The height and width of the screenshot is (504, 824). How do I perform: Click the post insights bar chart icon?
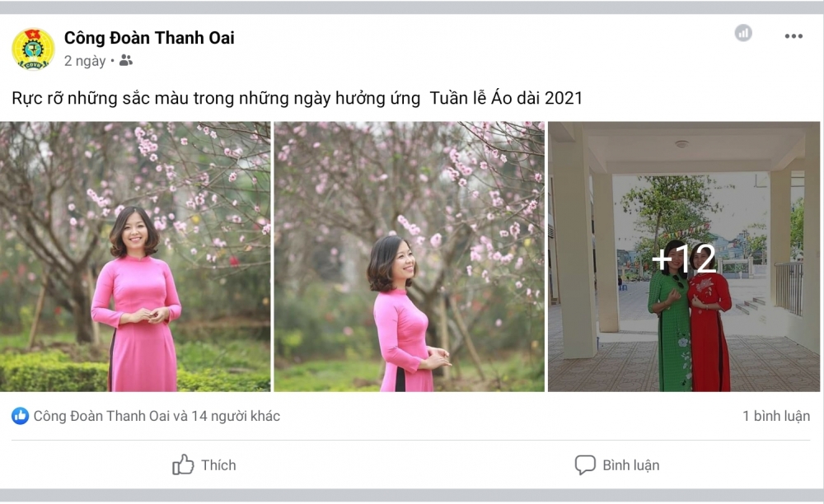[x=743, y=33]
